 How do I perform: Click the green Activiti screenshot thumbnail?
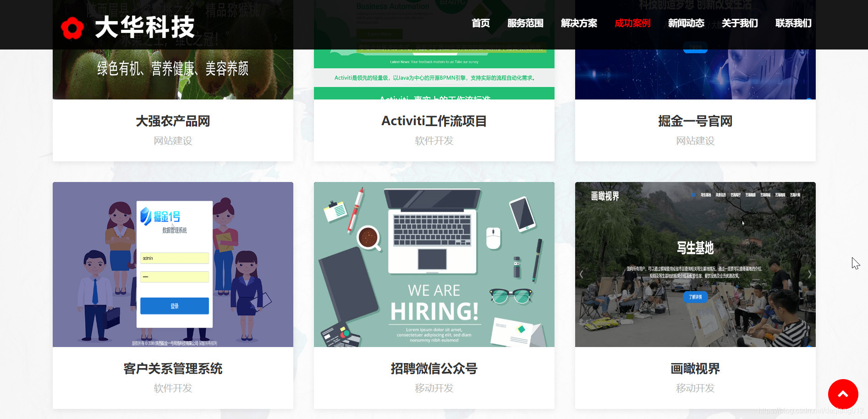[434, 74]
